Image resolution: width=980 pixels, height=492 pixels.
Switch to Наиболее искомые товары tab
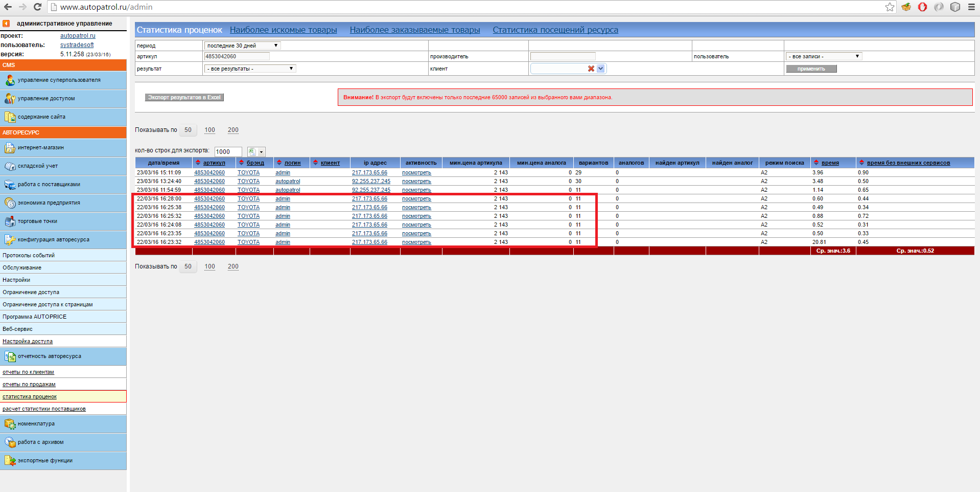click(x=283, y=30)
